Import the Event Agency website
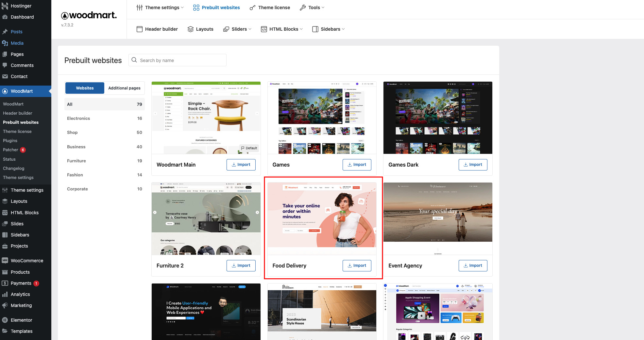644x340 pixels. click(473, 266)
